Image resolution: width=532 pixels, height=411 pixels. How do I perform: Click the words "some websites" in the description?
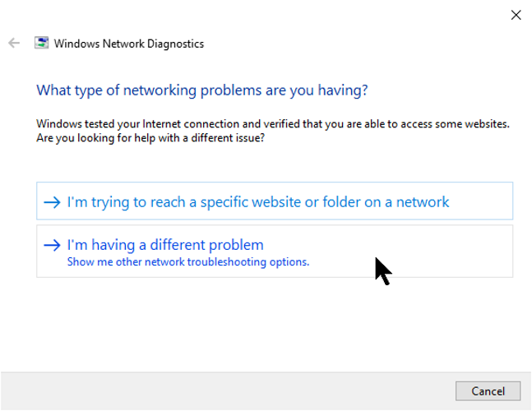click(472, 124)
